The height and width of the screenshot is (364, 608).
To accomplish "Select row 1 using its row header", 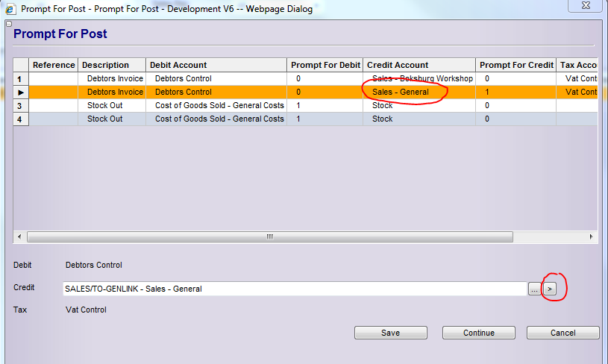I will click(x=21, y=78).
